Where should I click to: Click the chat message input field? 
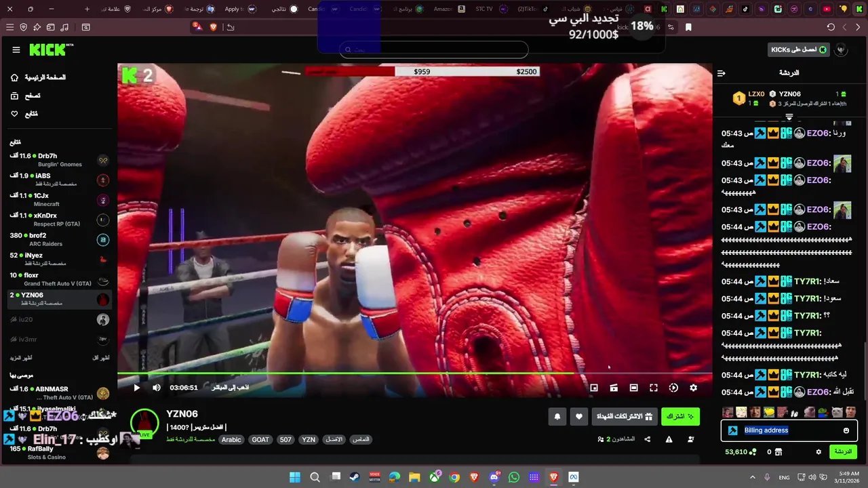pyautogui.click(x=789, y=430)
